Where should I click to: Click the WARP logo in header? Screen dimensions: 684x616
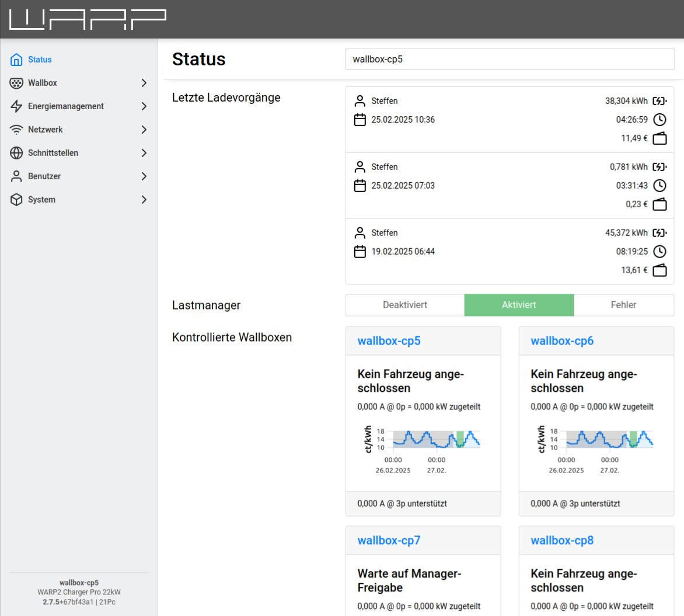click(x=88, y=19)
